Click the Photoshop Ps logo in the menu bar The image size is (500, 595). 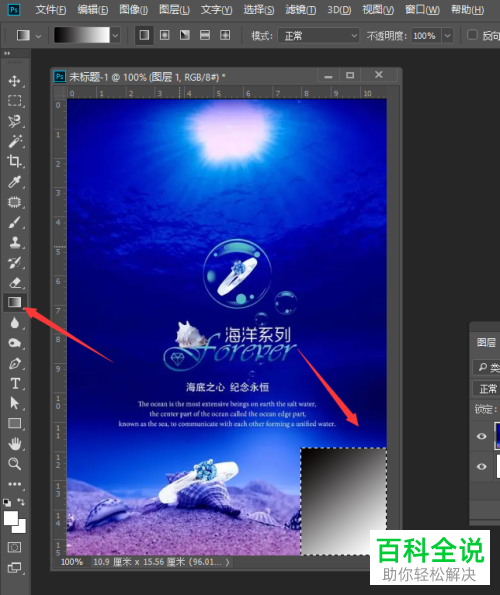(x=14, y=9)
